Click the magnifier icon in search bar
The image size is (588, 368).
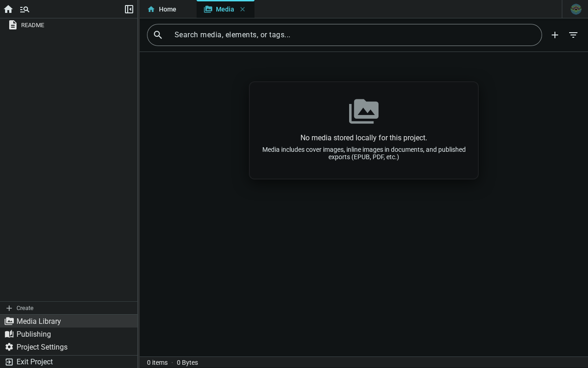tap(158, 35)
